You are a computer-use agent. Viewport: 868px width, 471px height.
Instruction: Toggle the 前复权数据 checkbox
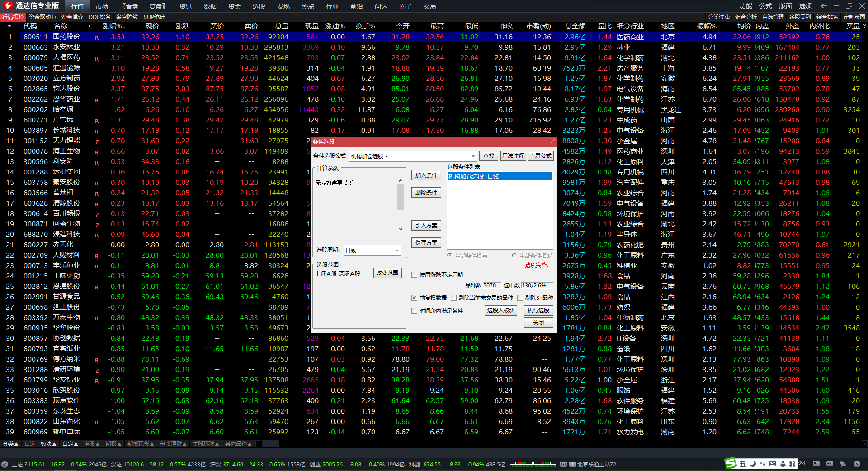414,297
